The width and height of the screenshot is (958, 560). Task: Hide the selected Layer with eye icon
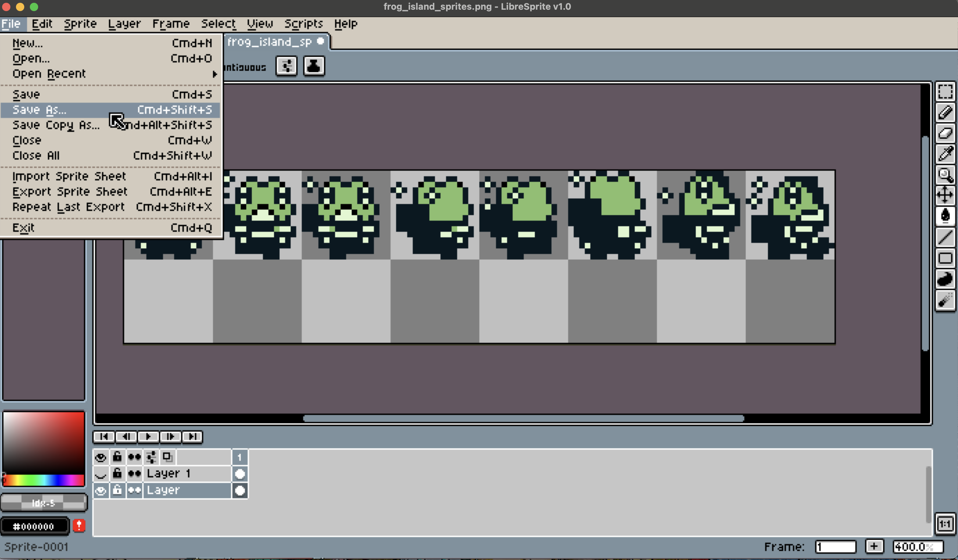tap(100, 490)
